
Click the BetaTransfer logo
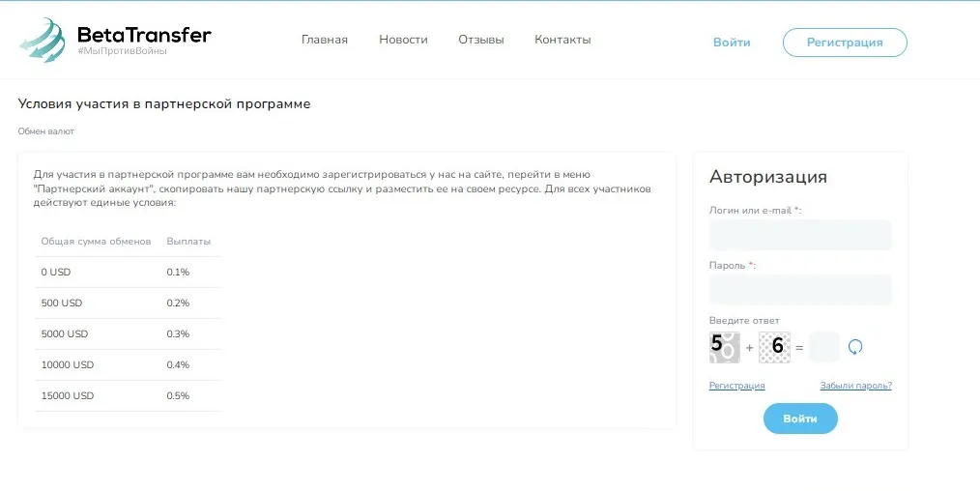coord(115,40)
